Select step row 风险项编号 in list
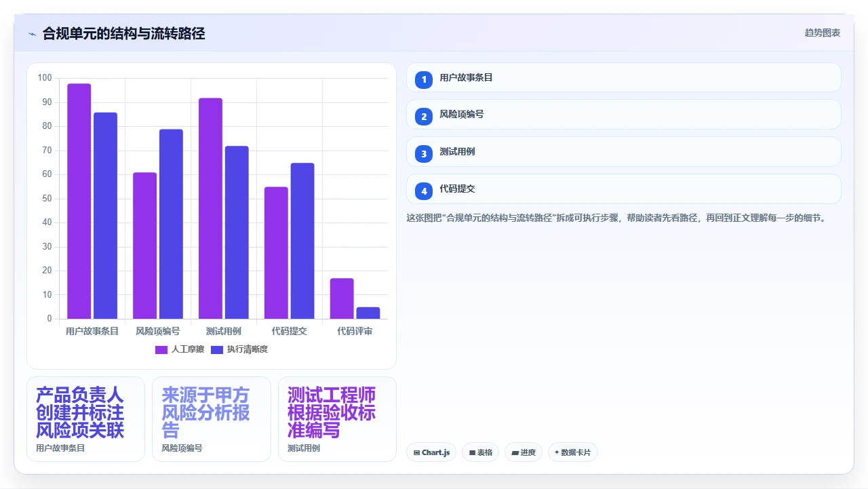The width and height of the screenshot is (868, 489). click(624, 115)
